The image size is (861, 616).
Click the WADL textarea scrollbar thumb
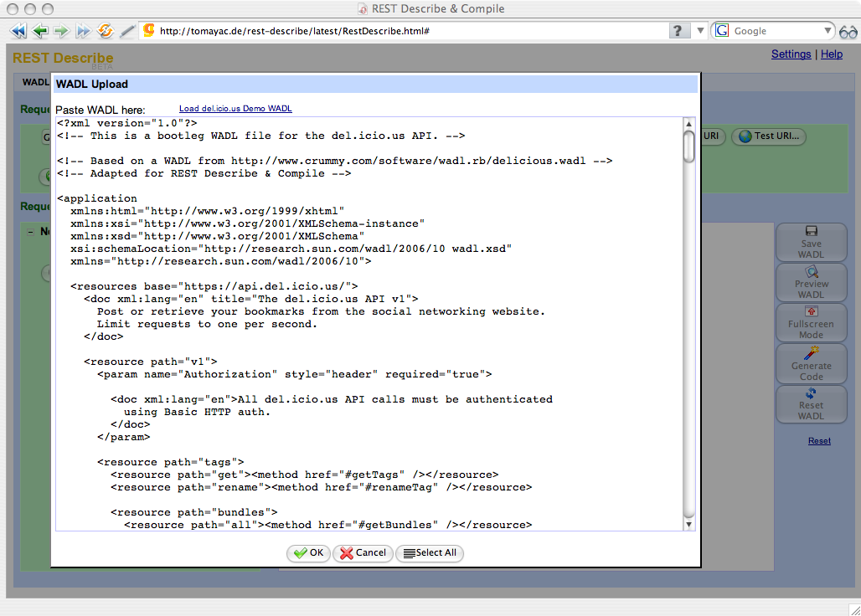pyautogui.click(x=688, y=147)
